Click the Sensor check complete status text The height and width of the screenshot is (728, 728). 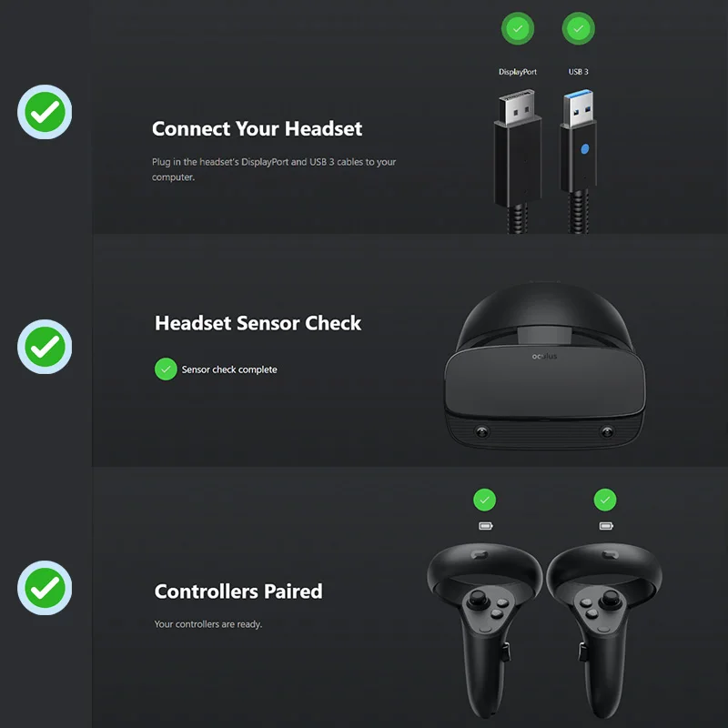[229, 369]
